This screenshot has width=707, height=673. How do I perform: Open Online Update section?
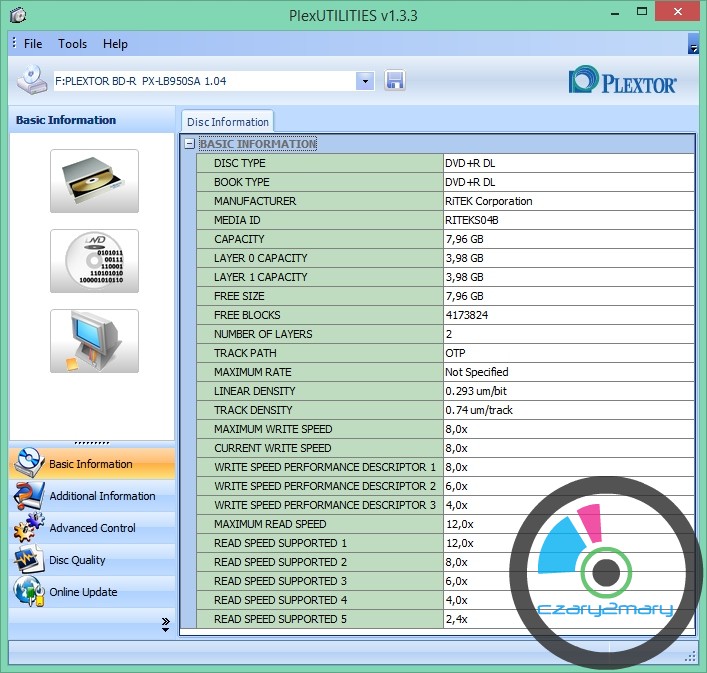click(x=83, y=592)
